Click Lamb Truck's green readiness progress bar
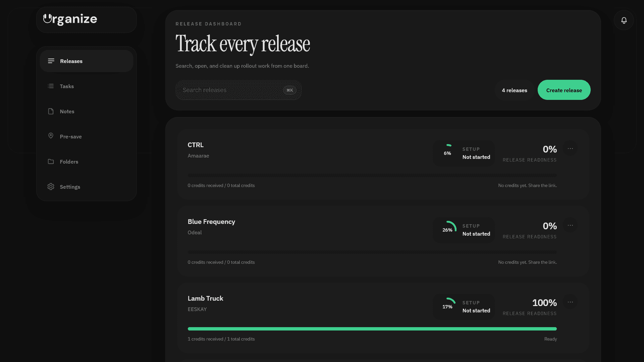644x362 pixels. pyautogui.click(x=372, y=329)
